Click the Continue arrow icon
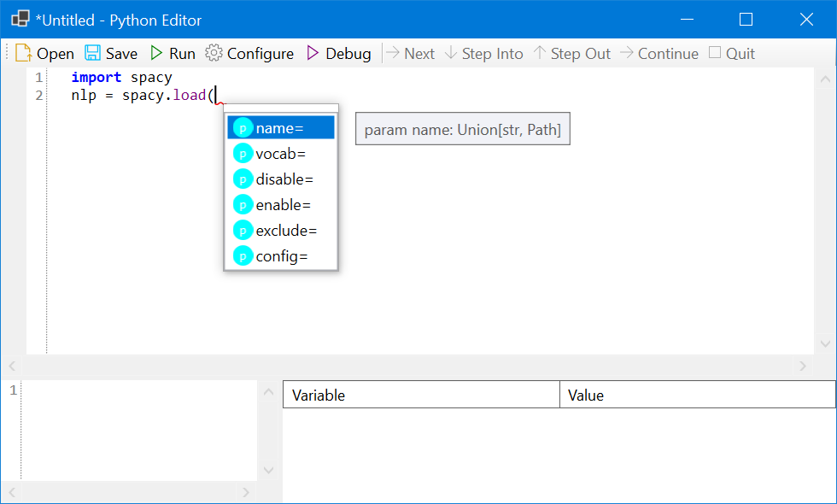837x504 pixels. [626, 52]
